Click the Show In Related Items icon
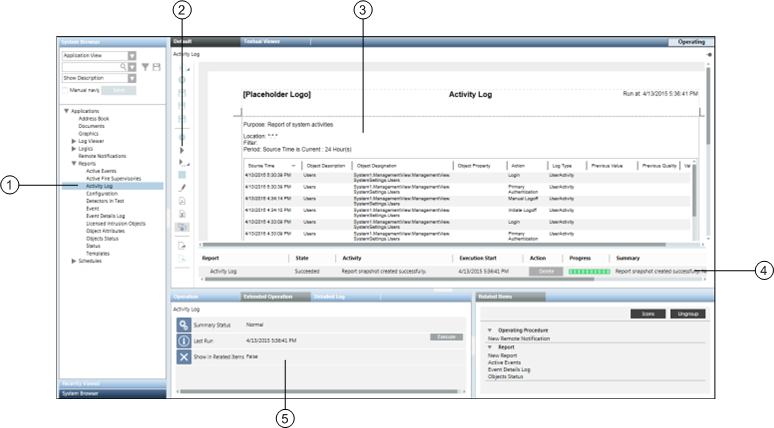This screenshot has width=774, height=428. click(x=183, y=357)
